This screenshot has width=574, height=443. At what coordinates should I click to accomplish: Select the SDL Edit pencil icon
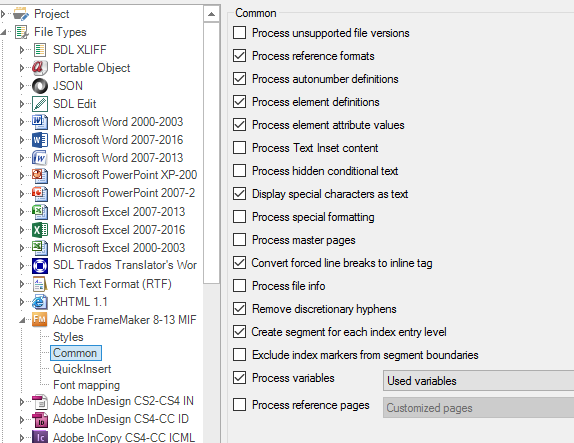(40, 104)
